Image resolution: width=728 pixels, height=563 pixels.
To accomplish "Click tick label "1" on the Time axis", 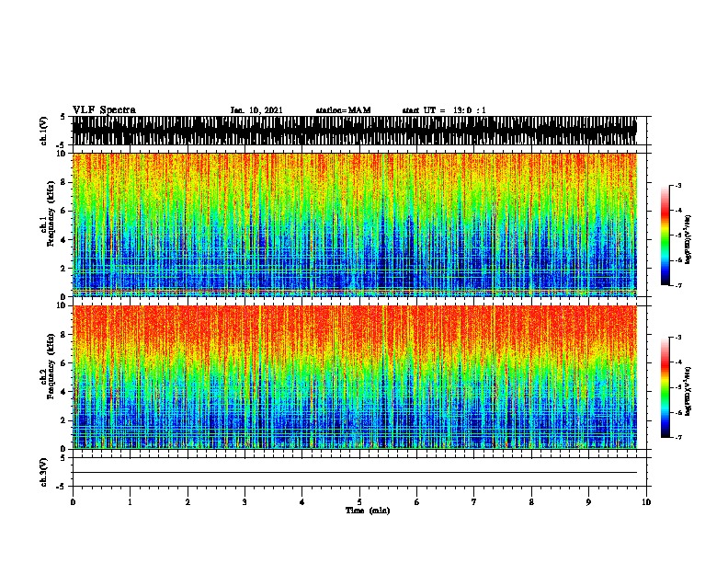I will tap(130, 502).
